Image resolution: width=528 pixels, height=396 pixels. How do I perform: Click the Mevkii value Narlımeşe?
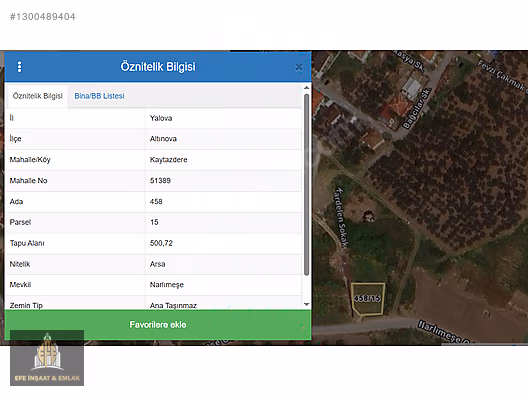click(x=167, y=285)
